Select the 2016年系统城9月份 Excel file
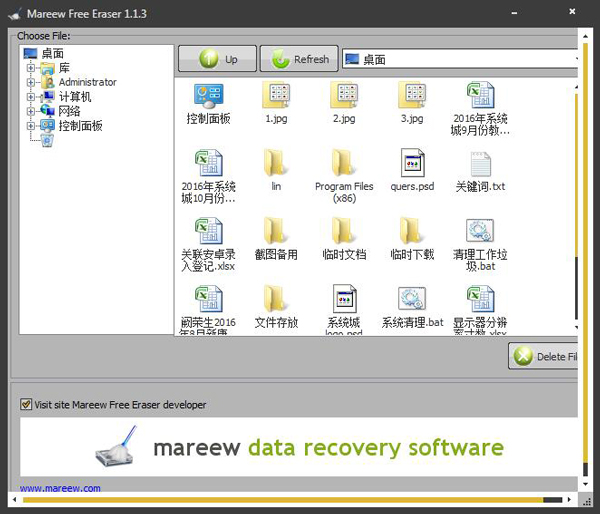Image resolution: width=600 pixels, height=514 pixels. point(480,109)
